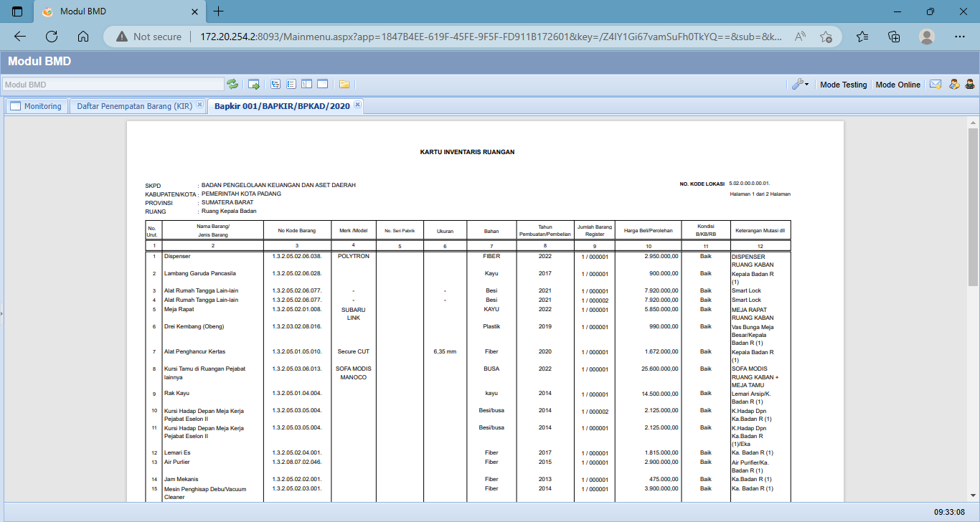Select the Bapkir 001/BAPKIR/BPKAD/2020 tab
The image size is (980, 522).
point(282,106)
